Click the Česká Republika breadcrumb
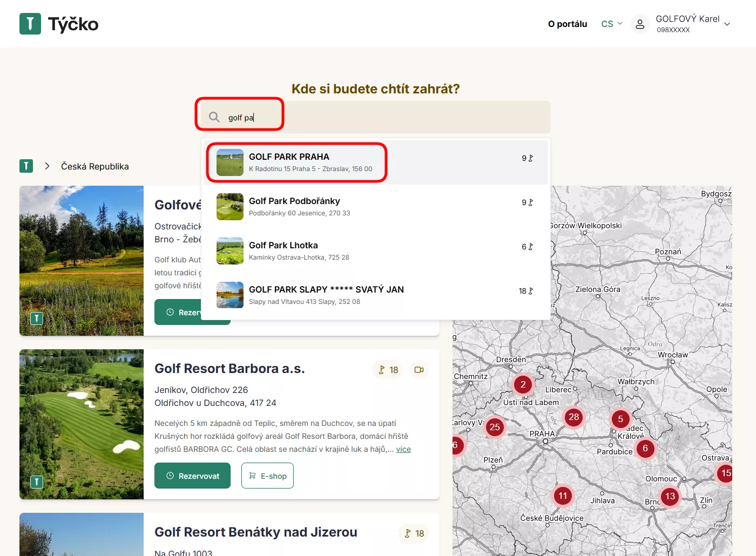 [x=95, y=166]
